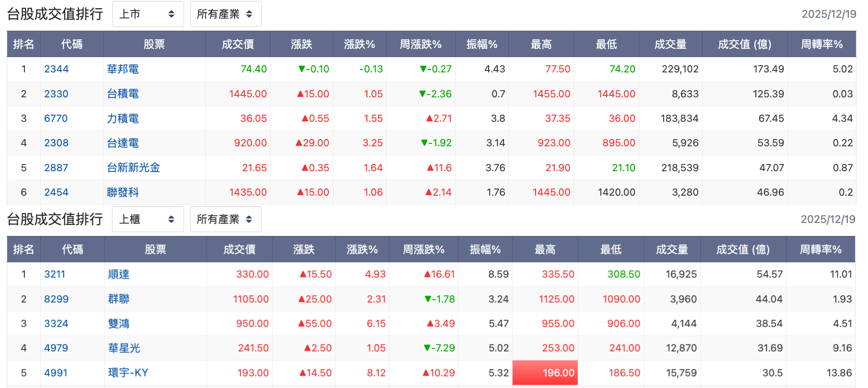Sort top table by 成交值 (億) header
This screenshot has height=388, width=868.
tap(745, 44)
